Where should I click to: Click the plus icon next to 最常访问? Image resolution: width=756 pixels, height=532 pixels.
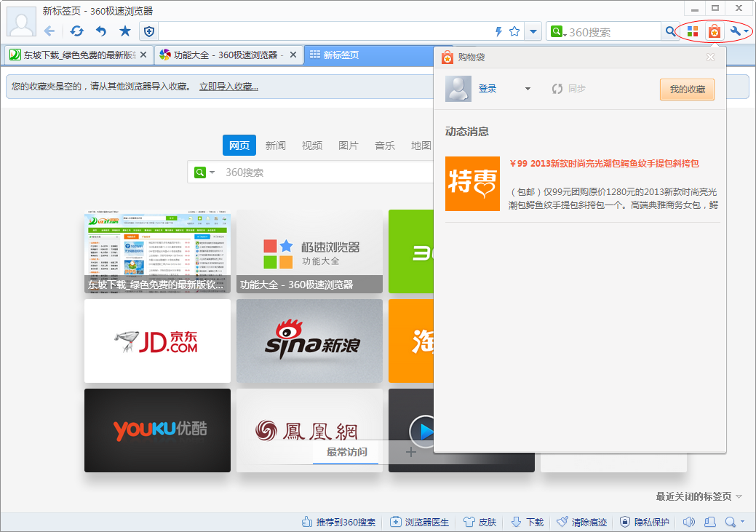point(411,452)
